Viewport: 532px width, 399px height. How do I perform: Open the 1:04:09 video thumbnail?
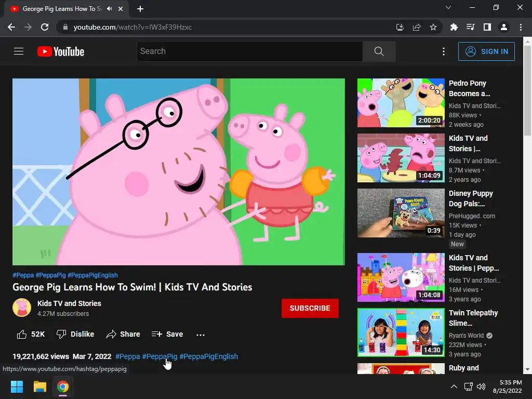tap(401, 158)
